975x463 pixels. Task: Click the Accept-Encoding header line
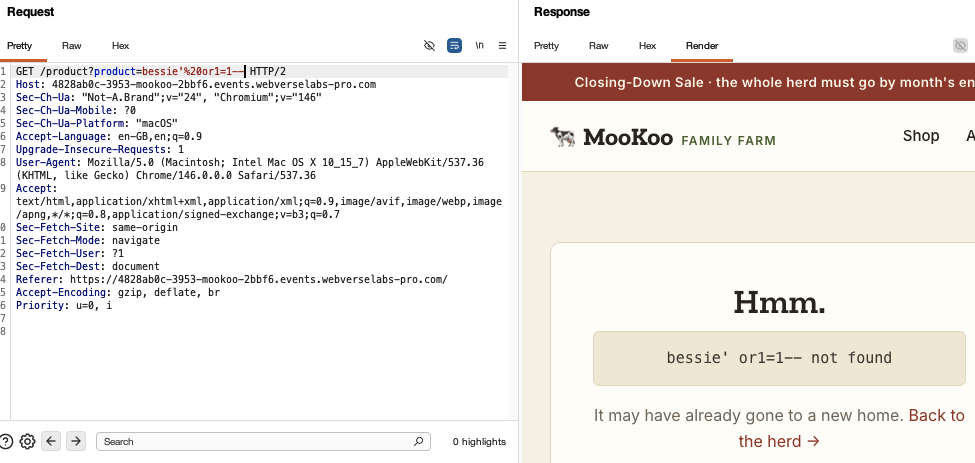point(118,292)
